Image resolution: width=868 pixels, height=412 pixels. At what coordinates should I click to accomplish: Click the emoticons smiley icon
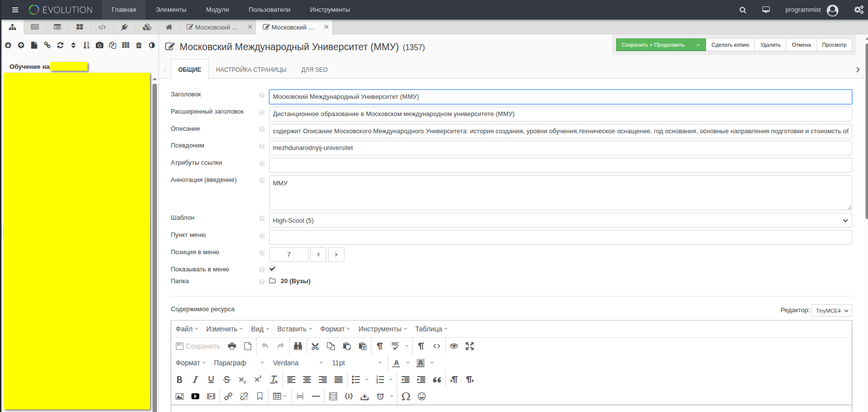422,396
